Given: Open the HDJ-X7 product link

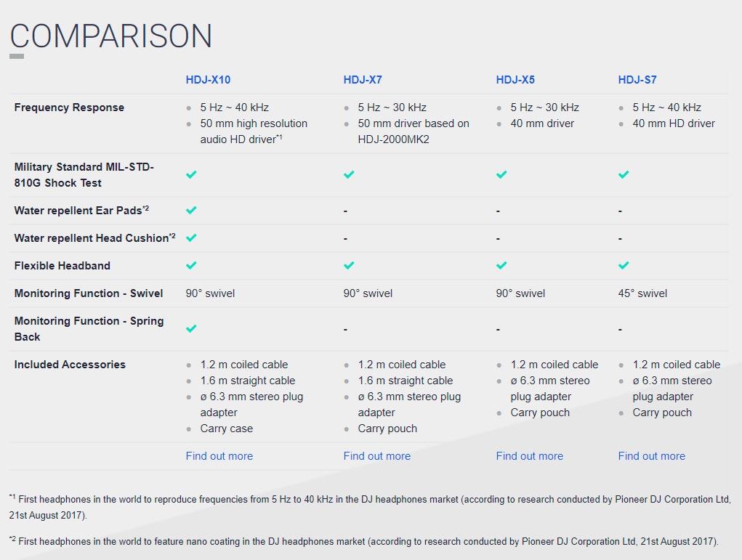Looking at the screenshot, I should (x=363, y=80).
